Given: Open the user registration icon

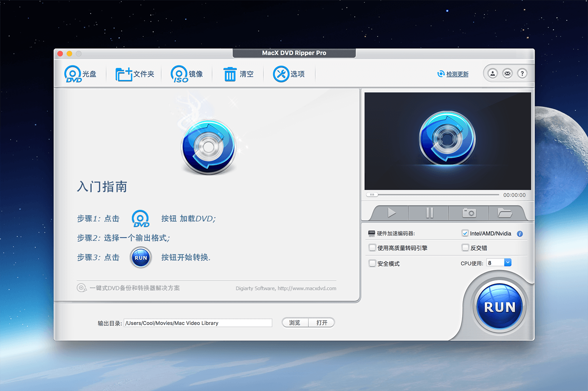Looking at the screenshot, I should pos(493,73).
